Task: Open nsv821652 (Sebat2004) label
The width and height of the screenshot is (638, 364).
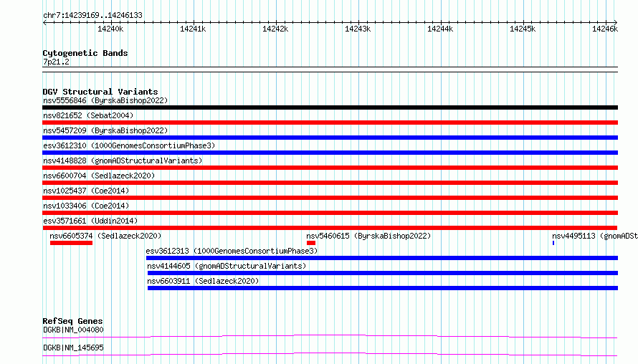Action: tap(88, 115)
